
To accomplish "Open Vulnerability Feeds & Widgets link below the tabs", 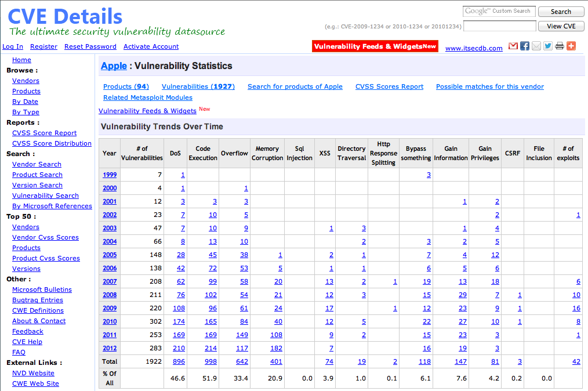I will (147, 111).
